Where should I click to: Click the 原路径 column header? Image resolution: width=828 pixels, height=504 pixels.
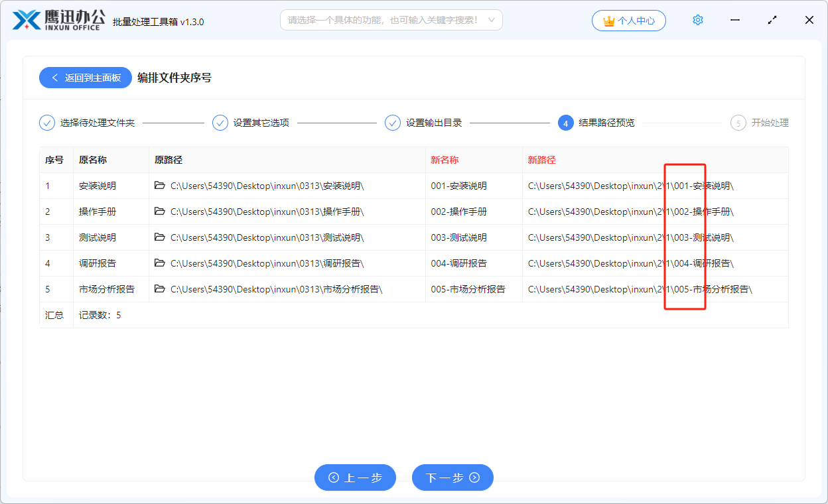(x=169, y=160)
